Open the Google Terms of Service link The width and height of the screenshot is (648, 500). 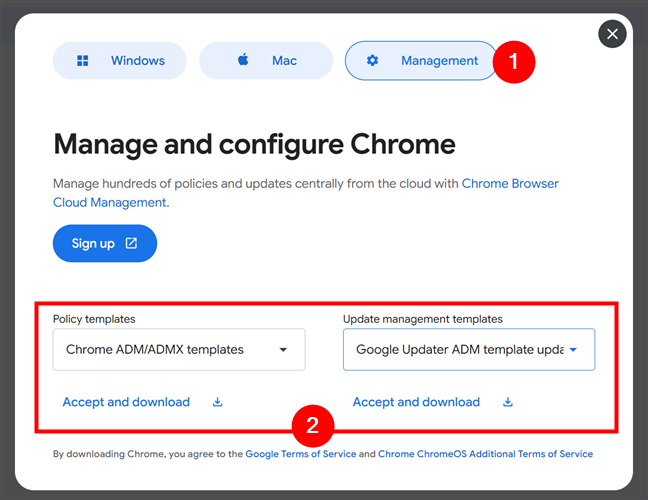point(300,454)
